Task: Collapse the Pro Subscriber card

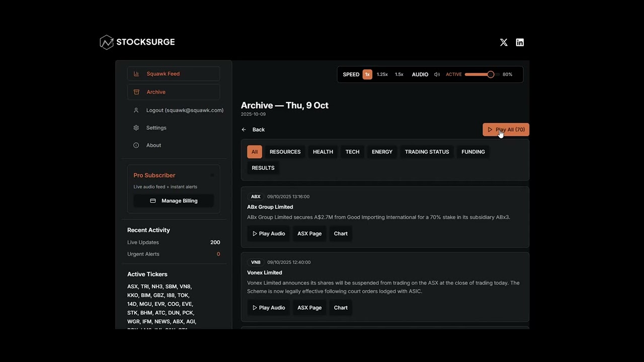Action: (212, 175)
